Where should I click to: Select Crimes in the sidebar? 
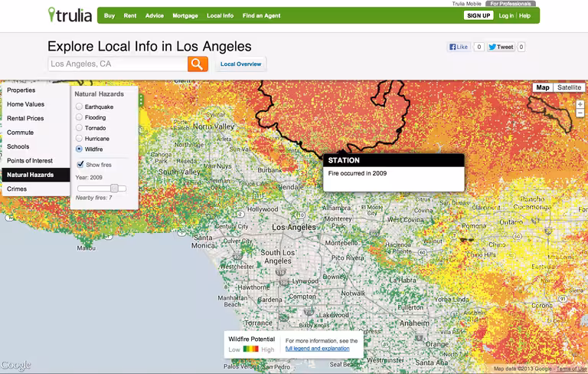(x=36, y=189)
